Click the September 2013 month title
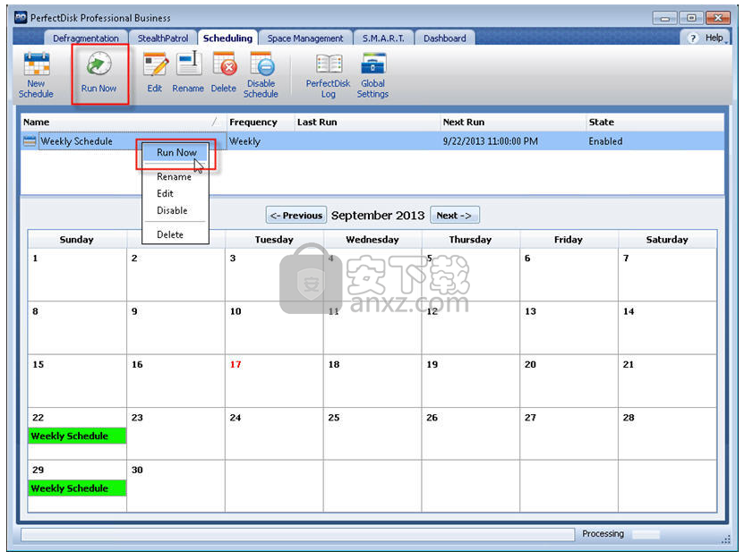 [378, 216]
